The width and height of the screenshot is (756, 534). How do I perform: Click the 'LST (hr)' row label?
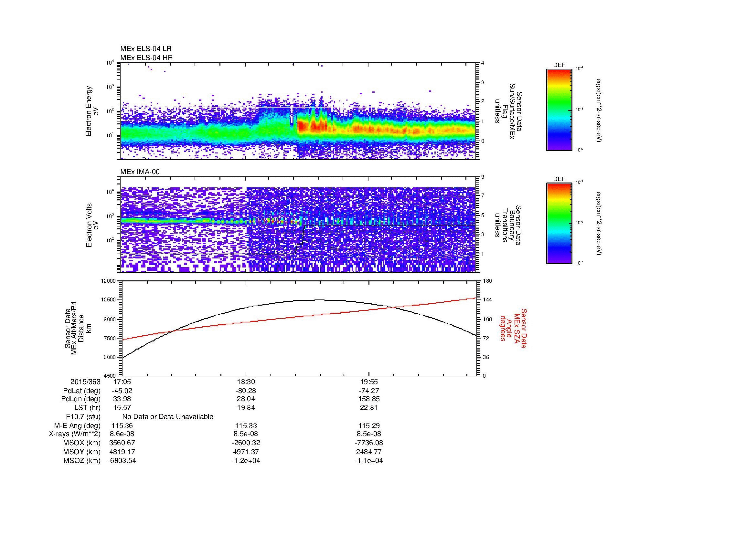click(x=87, y=408)
